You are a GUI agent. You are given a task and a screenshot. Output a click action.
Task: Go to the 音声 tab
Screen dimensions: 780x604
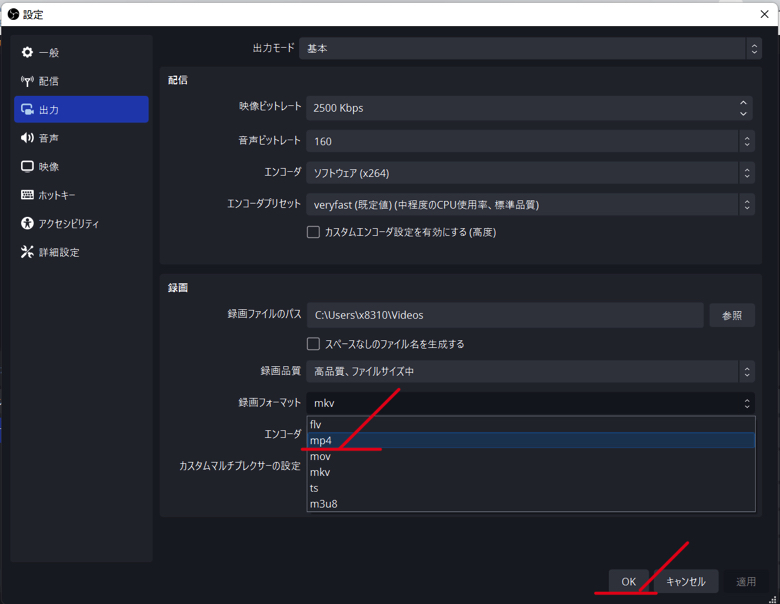tap(82, 138)
